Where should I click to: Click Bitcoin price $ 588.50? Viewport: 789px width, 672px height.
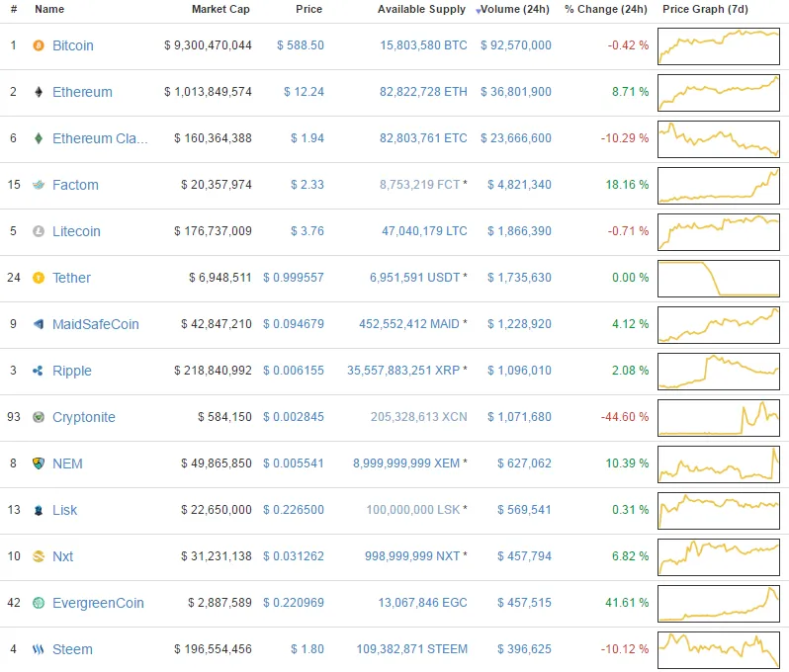[301, 45]
